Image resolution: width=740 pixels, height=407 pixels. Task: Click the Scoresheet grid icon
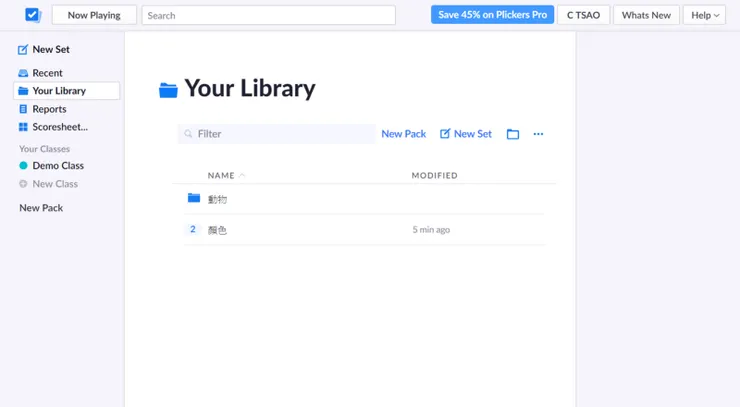23,127
